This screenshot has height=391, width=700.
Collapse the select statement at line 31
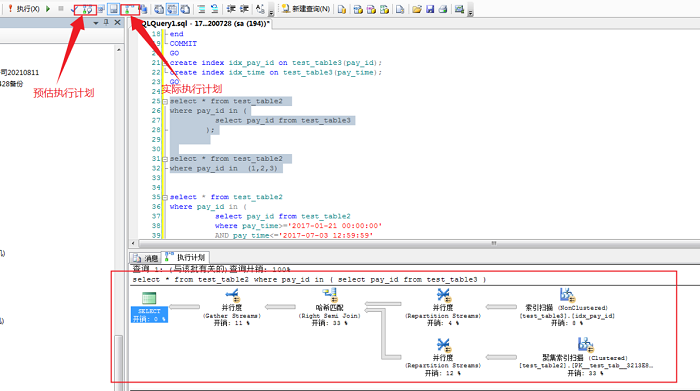point(165,159)
